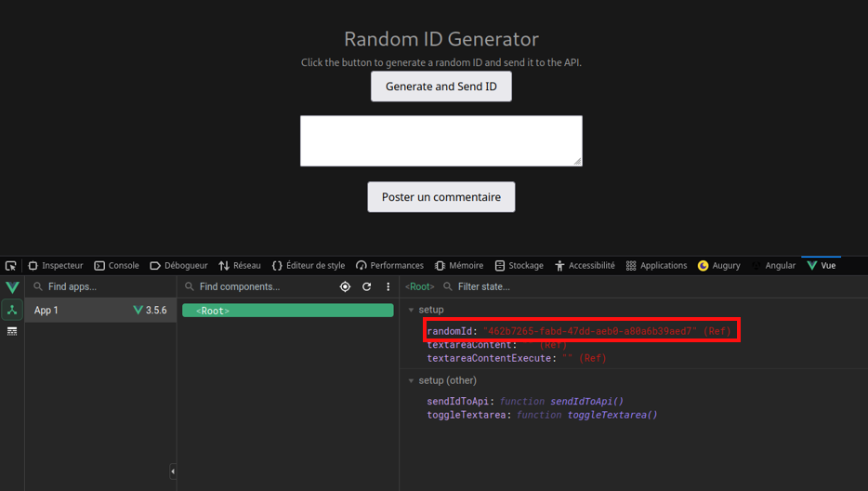Viewport: 868px width, 491px height.
Task: Click the Root breadcrumb in state panel
Action: pyautogui.click(x=420, y=286)
